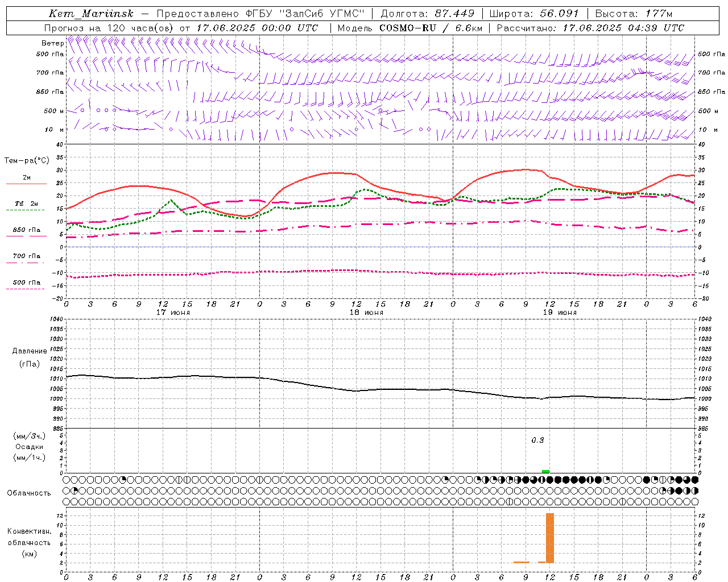This screenshot has height=582, width=728.
Task: Click the Осадки precipitation label
Action: (30, 447)
